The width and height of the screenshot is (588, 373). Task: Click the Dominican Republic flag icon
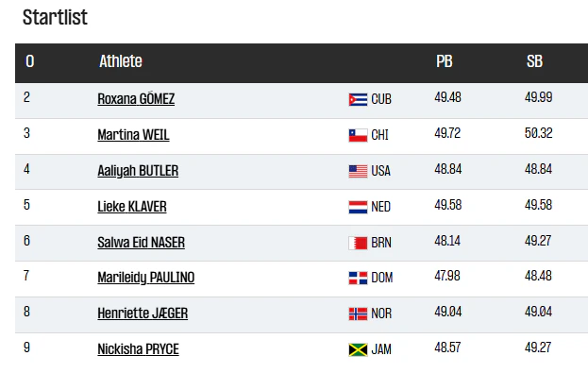[x=358, y=278]
